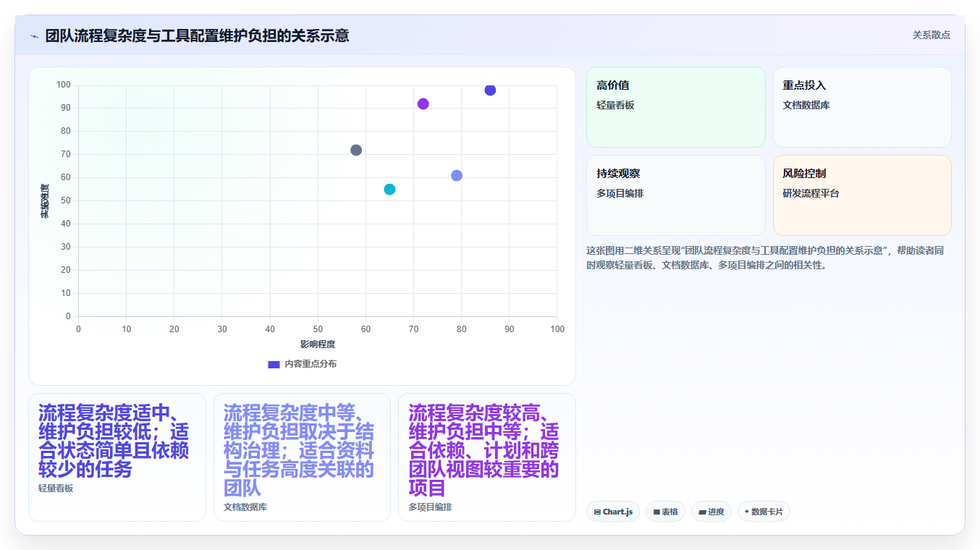Click the 流程复杂度中等 summary headline

point(299,451)
